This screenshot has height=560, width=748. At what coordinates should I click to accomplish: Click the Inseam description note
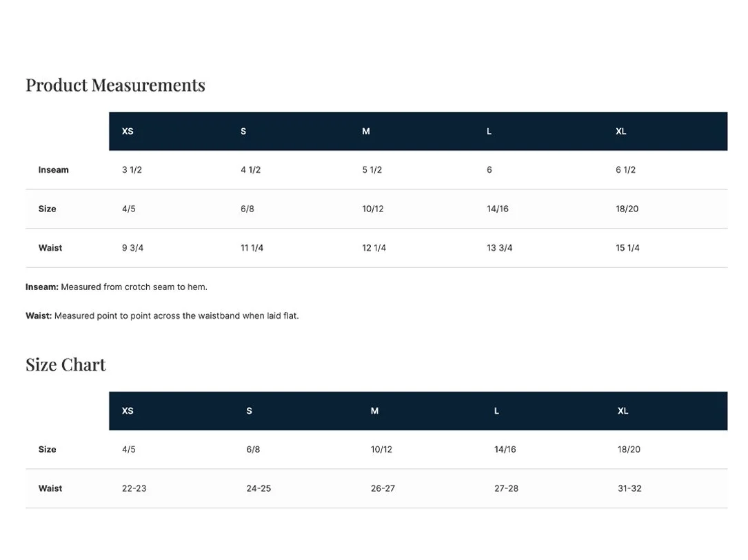tap(117, 287)
